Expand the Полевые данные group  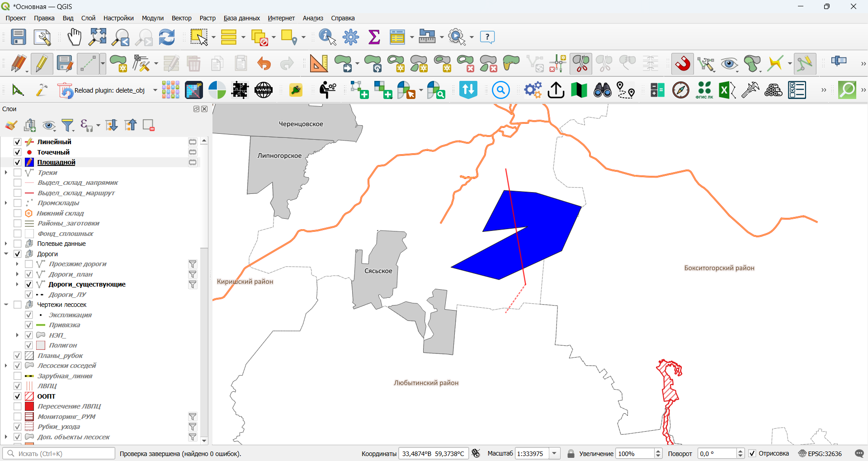[x=6, y=244]
